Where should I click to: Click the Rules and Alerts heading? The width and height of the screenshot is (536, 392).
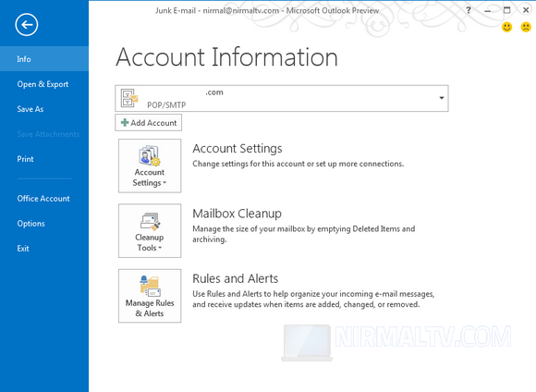[x=235, y=278]
